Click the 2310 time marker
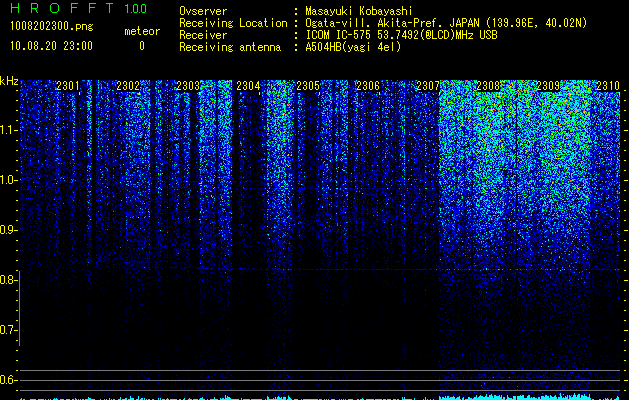The image size is (629, 400). (x=608, y=85)
